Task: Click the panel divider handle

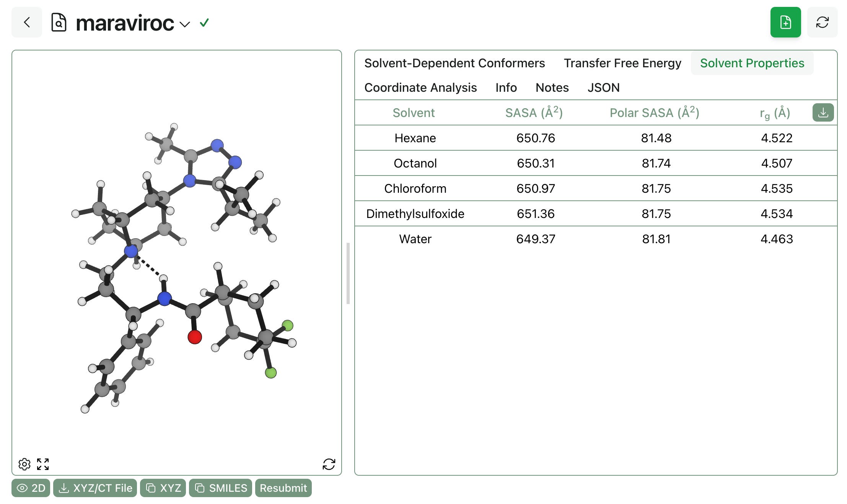Action: click(348, 273)
